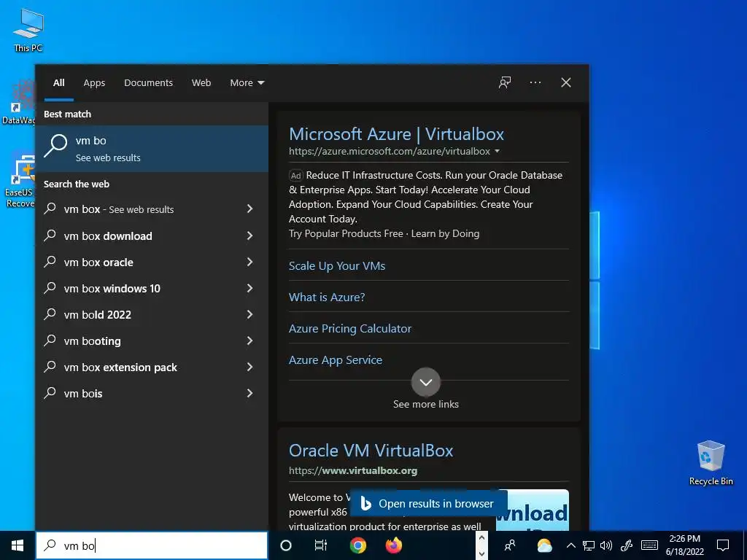Viewport: 747px width, 560px height.
Task: Open the More filter dropdown
Action: coord(247,83)
